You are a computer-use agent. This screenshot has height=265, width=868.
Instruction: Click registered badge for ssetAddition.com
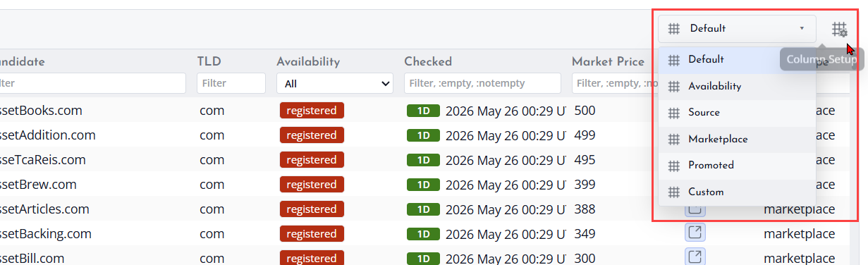pos(312,135)
